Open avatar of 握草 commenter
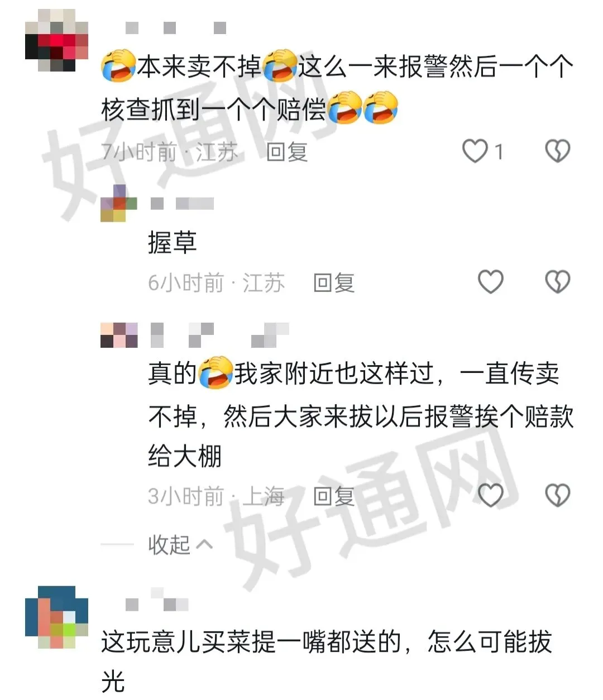The height and width of the screenshot is (700, 603). point(119,203)
